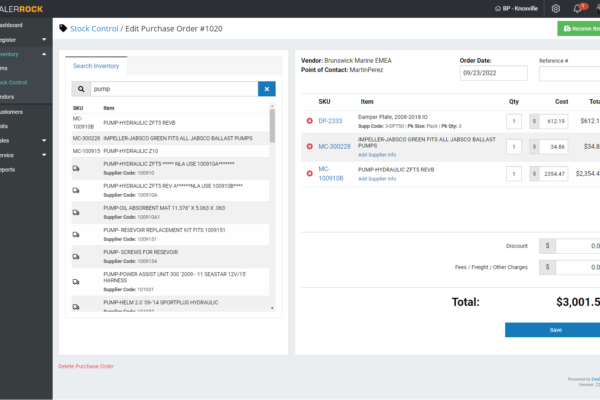Viewport: 600px width, 400px height.
Task: Select search result PUMP-HYDRAULIC ZFT5 REVB
Action: click(170, 122)
